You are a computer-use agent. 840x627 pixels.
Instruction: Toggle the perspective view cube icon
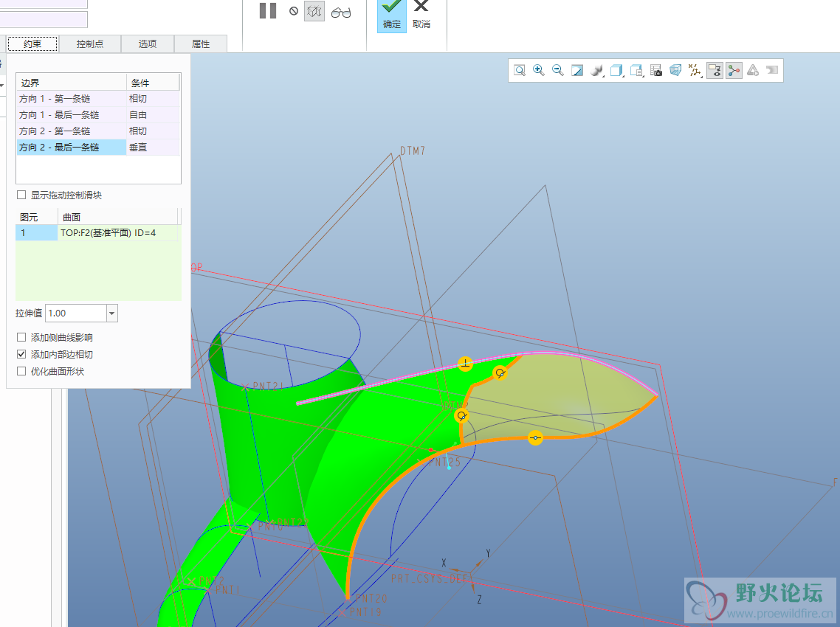pos(675,70)
